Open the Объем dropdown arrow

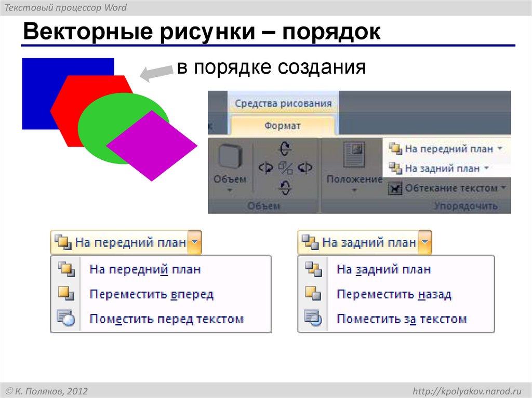pos(230,189)
